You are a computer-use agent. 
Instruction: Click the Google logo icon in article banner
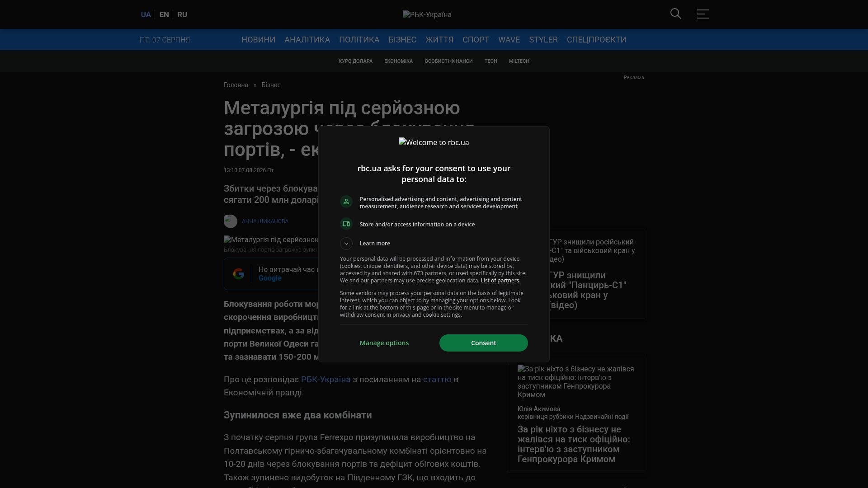(239, 274)
